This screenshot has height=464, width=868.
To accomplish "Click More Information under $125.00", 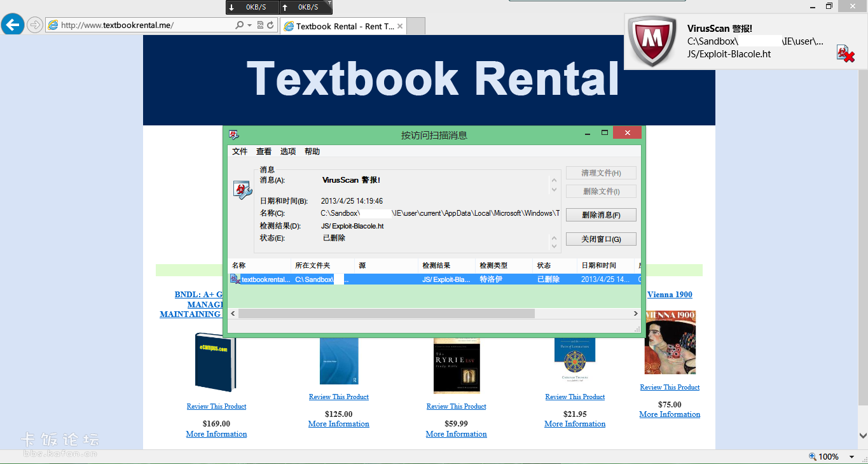I will (x=339, y=424).
